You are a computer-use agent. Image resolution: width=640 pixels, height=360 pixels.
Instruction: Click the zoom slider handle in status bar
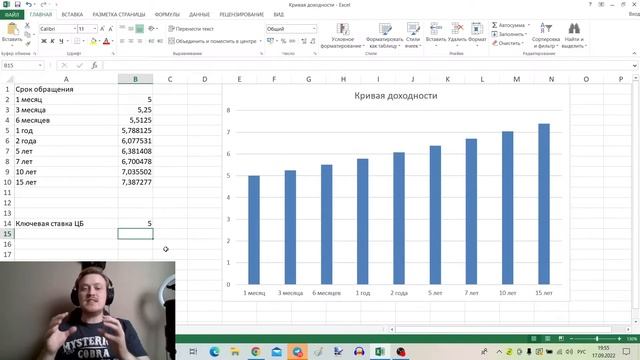pyautogui.click(x=597, y=339)
